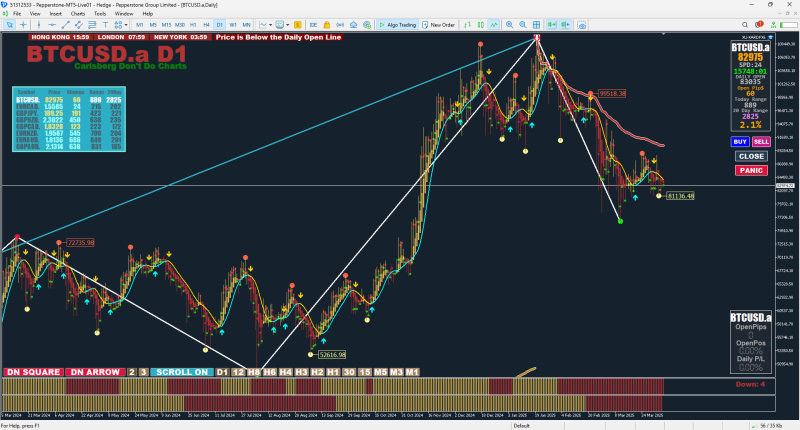This screenshot has width=800, height=430.
Task: Toggle the DN ARROW button
Action: [x=95, y=372]
